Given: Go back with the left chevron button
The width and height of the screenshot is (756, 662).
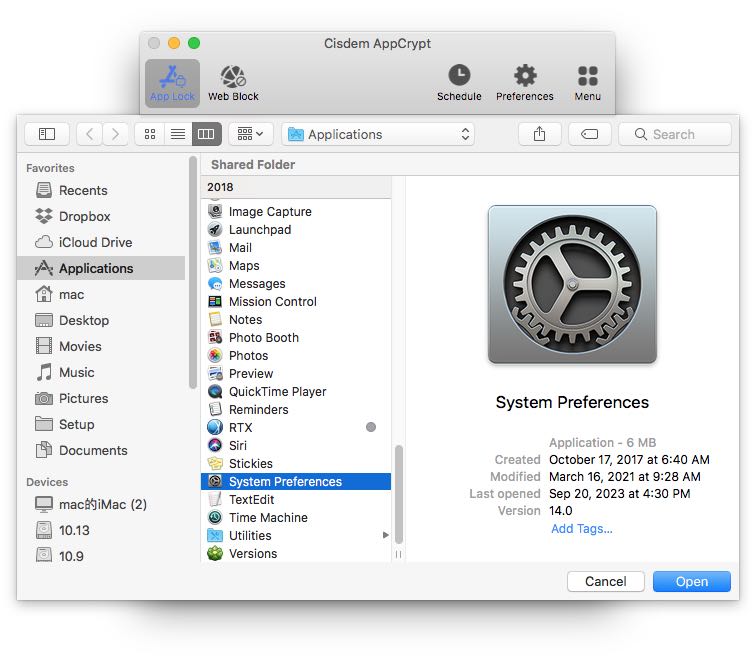Looking at the screenshot, I should click(x=90, y=134).
